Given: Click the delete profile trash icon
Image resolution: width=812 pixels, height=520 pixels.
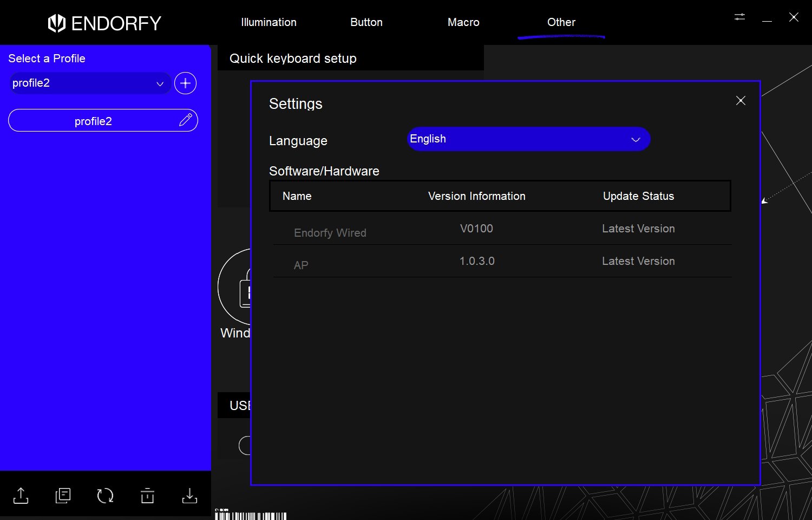Looking at the screenshot, I should (147, 495).
